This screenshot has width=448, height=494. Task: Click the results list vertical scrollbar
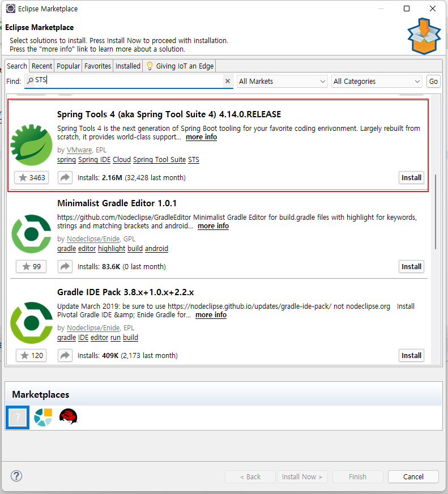point(436,212)
